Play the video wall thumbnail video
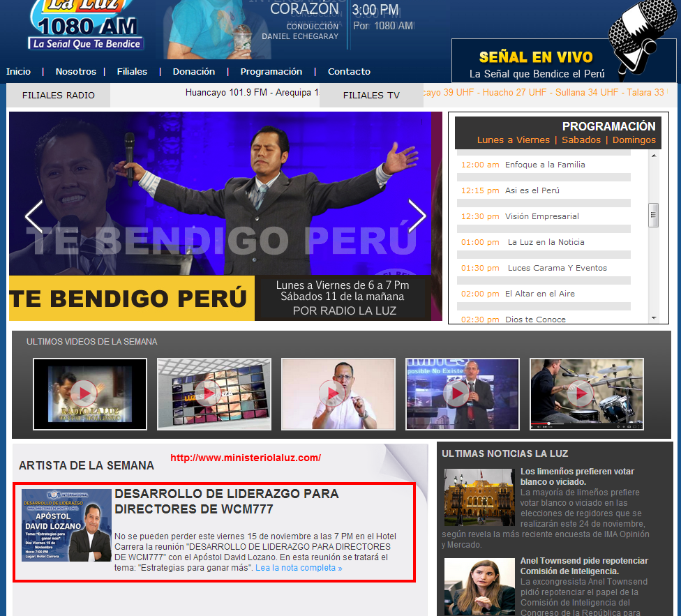This screenshot has height=616, width=681. pyautogui.click(x=214, y=394)
